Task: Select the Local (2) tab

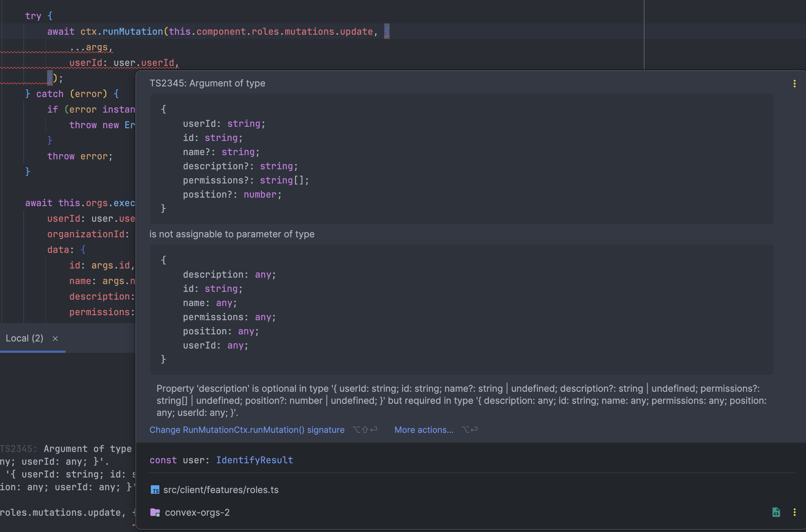Action: click(x=24, y=338)
